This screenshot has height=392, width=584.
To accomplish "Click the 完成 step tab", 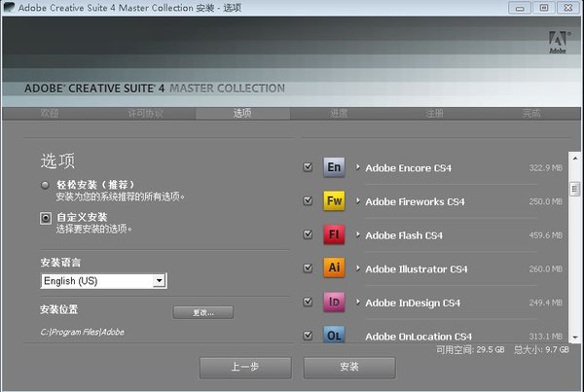I will (531, 113).
